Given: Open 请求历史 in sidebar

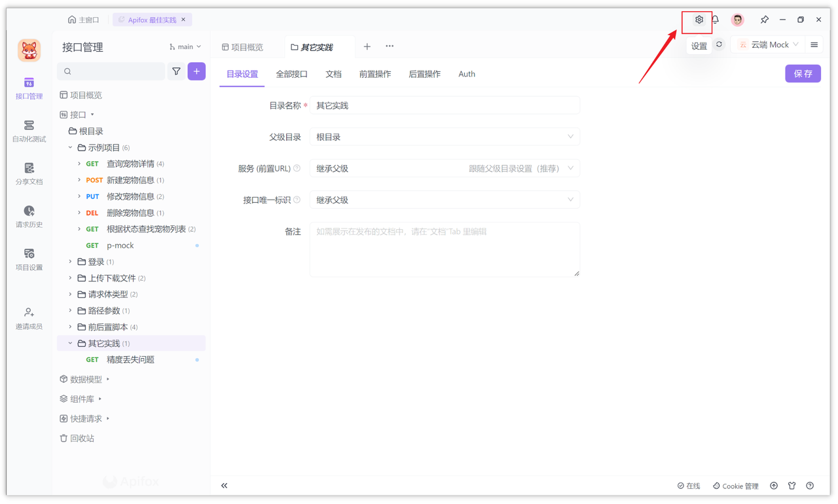Looking at the screenshot, I should [29, 217].
